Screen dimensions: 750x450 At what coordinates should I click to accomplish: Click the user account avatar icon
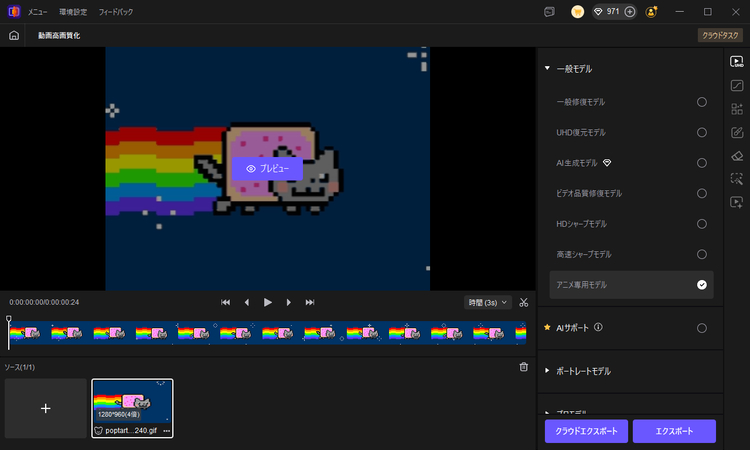(x=652, y=12)
